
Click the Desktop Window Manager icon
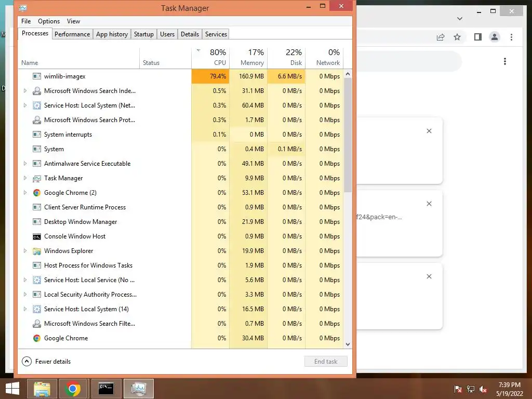37,222
